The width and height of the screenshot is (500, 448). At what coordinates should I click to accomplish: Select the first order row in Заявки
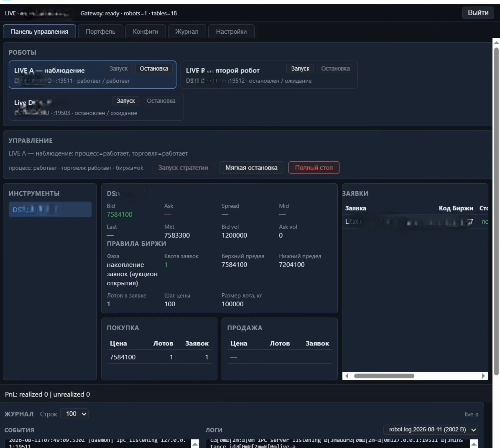[415, 222]
